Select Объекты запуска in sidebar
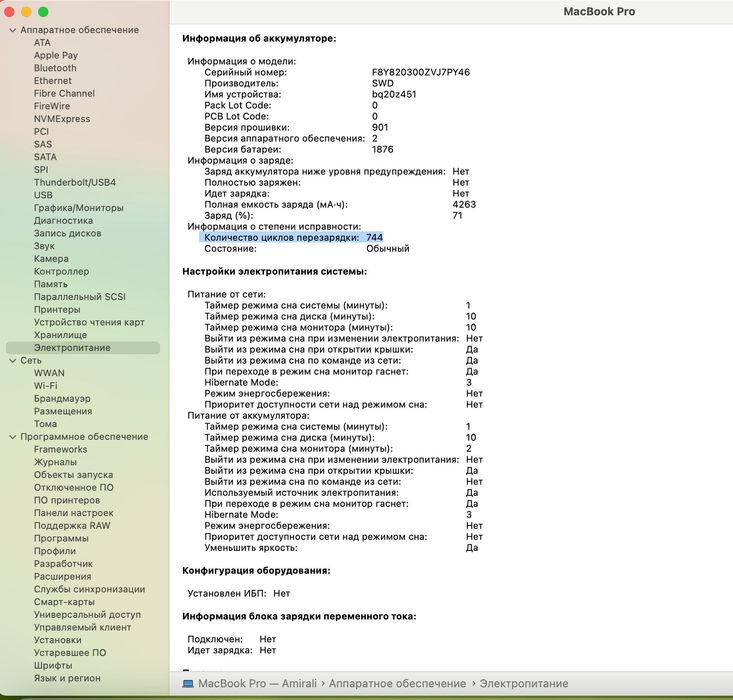This screenshot has width=733, height=700. [x=73, y=475]
